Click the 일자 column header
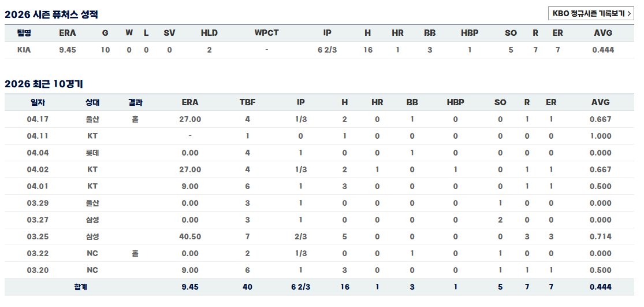 [38, 102]
